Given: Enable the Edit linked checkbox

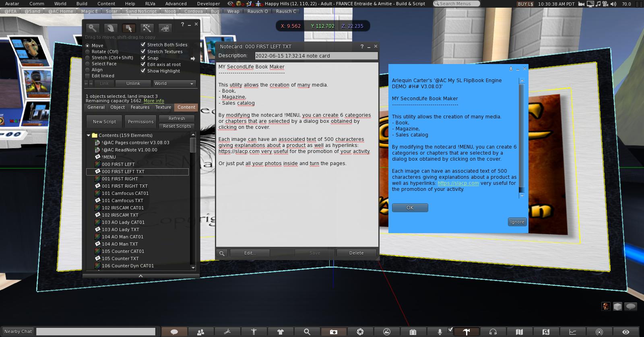Looking at the screenshot, I should point(87,76).
